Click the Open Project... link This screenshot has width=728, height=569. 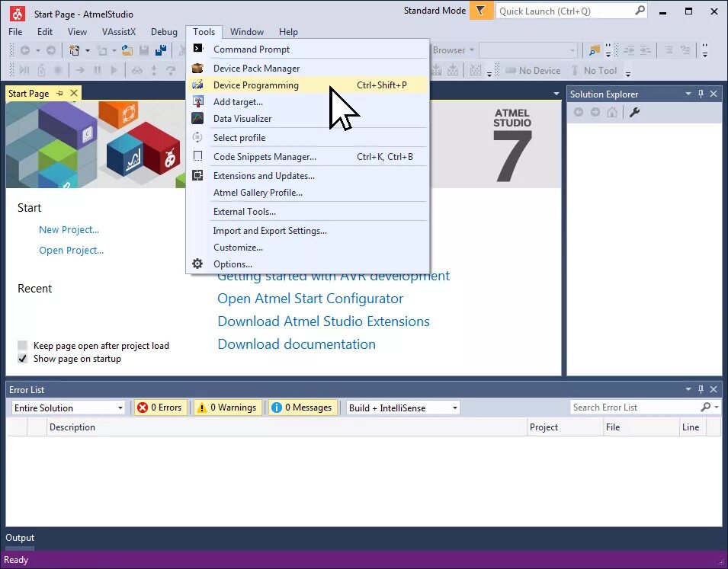71,250
